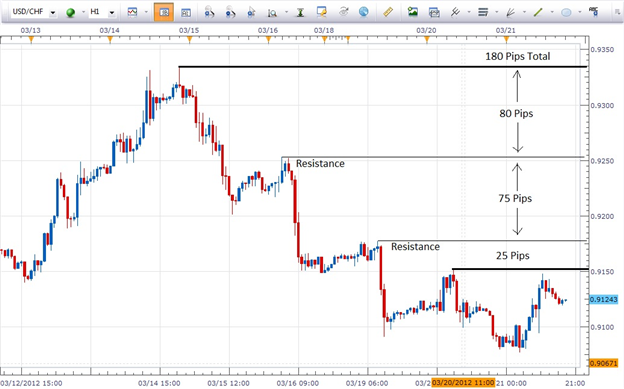Click the print chart icon
Screen dimensions: 624x389
[x=434, y=13]
